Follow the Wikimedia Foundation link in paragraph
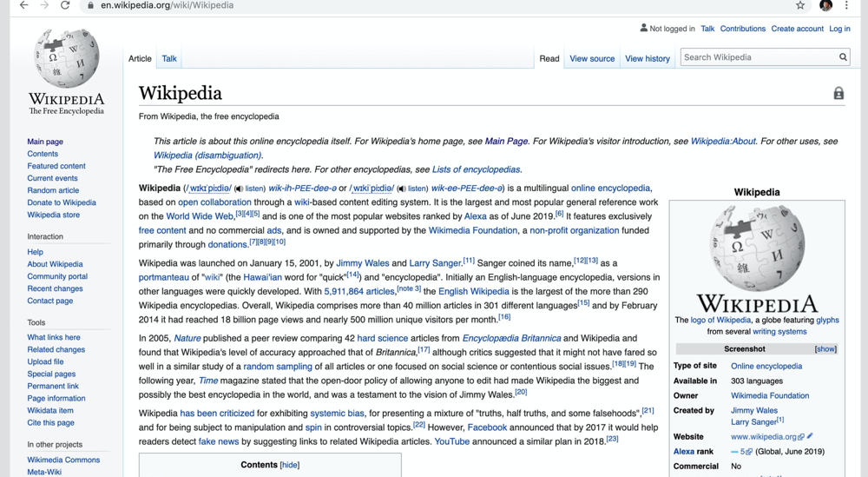868x477 pixels. pos(473,230)
